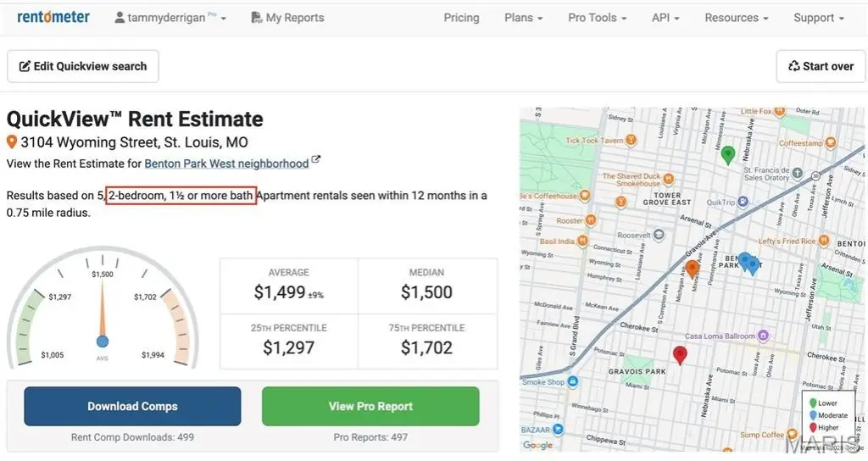The image size is (868, 461).
Task: Click the My Reports document icon
Action: (x=256, y=18)
